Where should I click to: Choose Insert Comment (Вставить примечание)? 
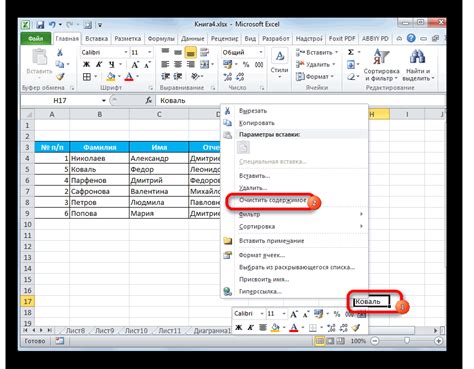[x=271, y=241]
